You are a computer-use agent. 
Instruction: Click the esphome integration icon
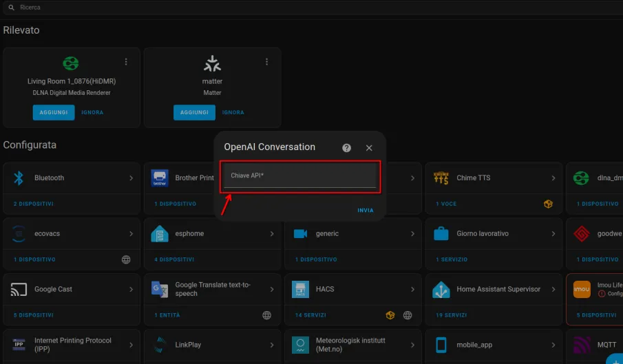coord(160,234)
